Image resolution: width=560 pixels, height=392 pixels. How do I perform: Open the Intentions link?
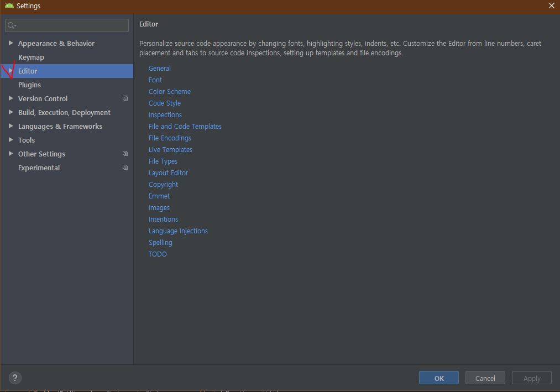pyautogui.click(x=163, y=219)
